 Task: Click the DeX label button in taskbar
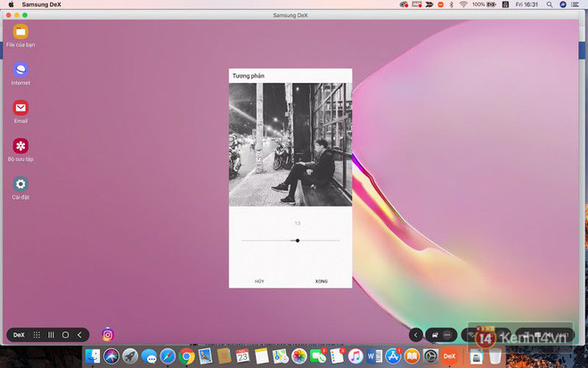19,335
